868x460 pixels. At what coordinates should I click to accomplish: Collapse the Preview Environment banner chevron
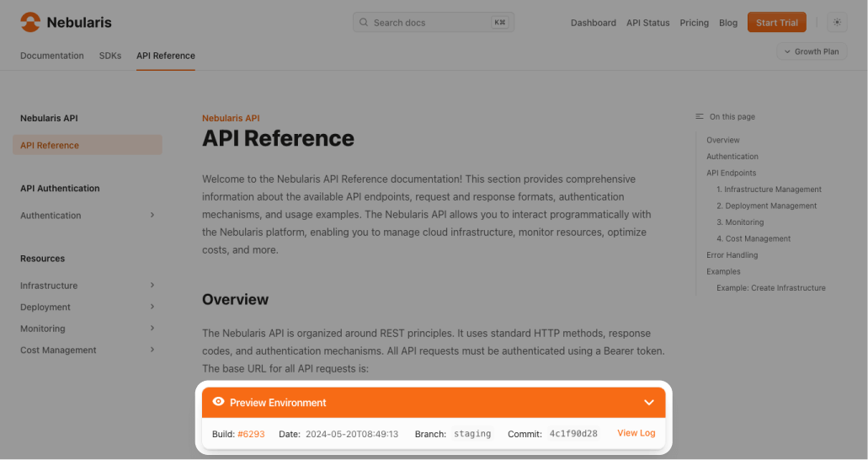(x=648, y=403)
